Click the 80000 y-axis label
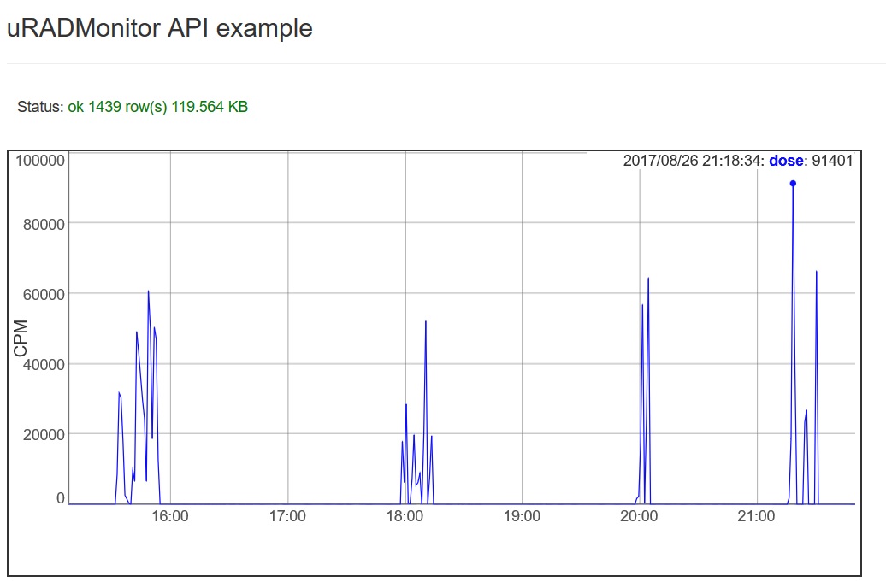This screenshot has height=588, width=886. tap(44, 224)
